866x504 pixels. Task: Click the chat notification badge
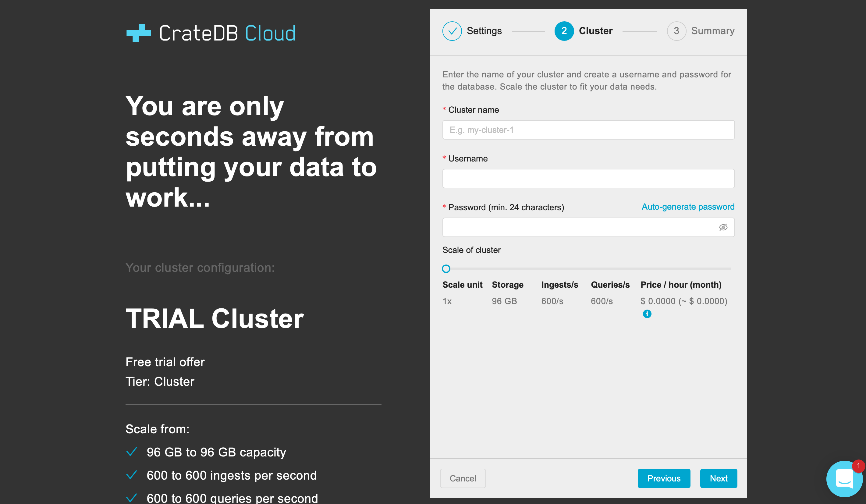click(858, 466)
